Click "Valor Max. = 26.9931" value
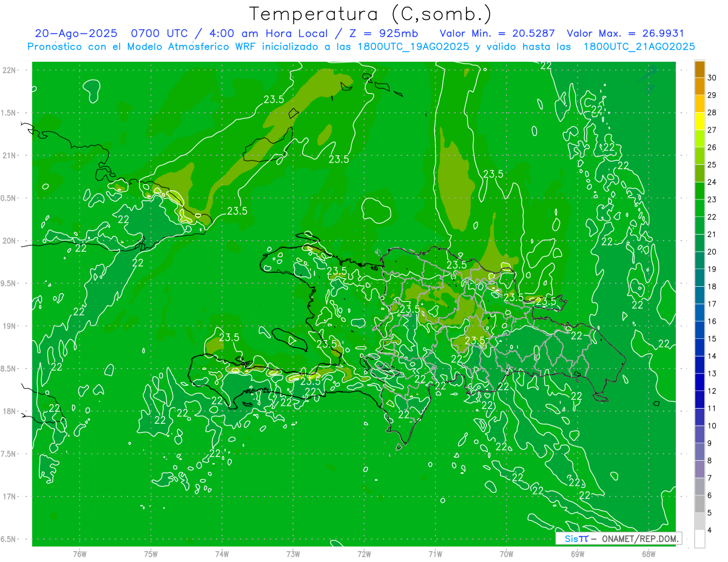The height and width of the screenshot is (562, 728). 625,34
